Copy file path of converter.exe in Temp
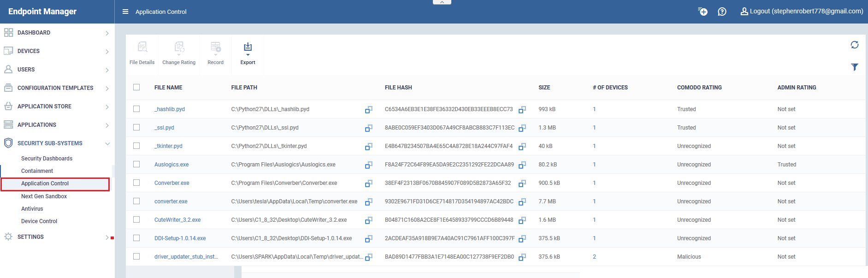 coord(369,202)
